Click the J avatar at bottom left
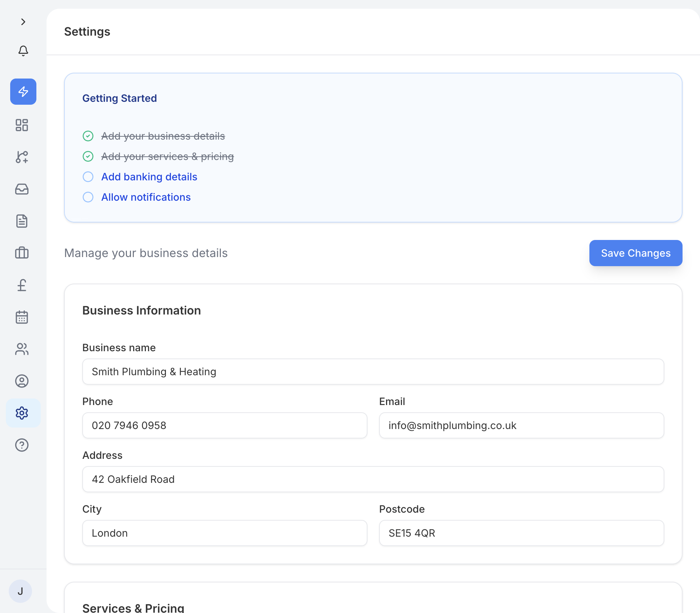Screen dimensions: 700x613 click(20, 591)
